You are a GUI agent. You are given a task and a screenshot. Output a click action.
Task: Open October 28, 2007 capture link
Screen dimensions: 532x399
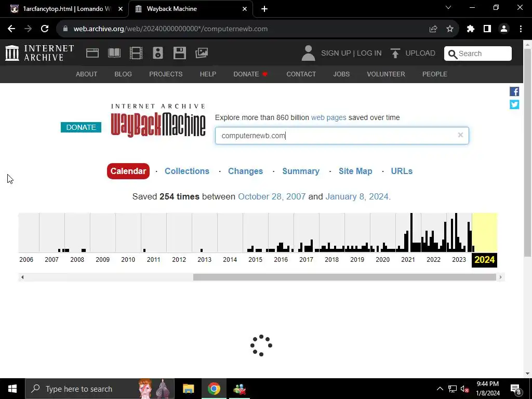pyautogui.click(x=271, y=196)
